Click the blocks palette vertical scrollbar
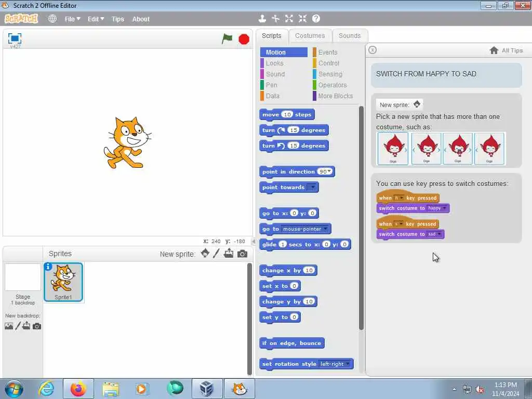The height and width of the screenshot is (399, 532). tap(361, 218)
